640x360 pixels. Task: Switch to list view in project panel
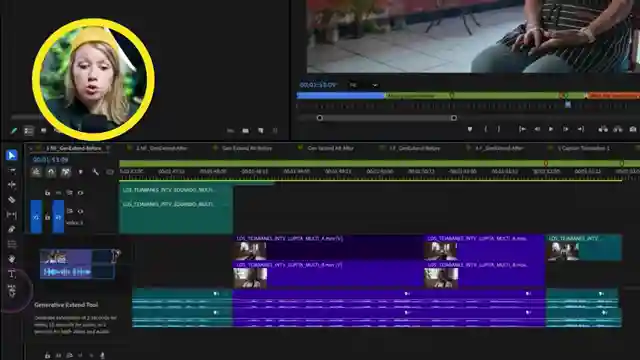[x=29, y=131]
